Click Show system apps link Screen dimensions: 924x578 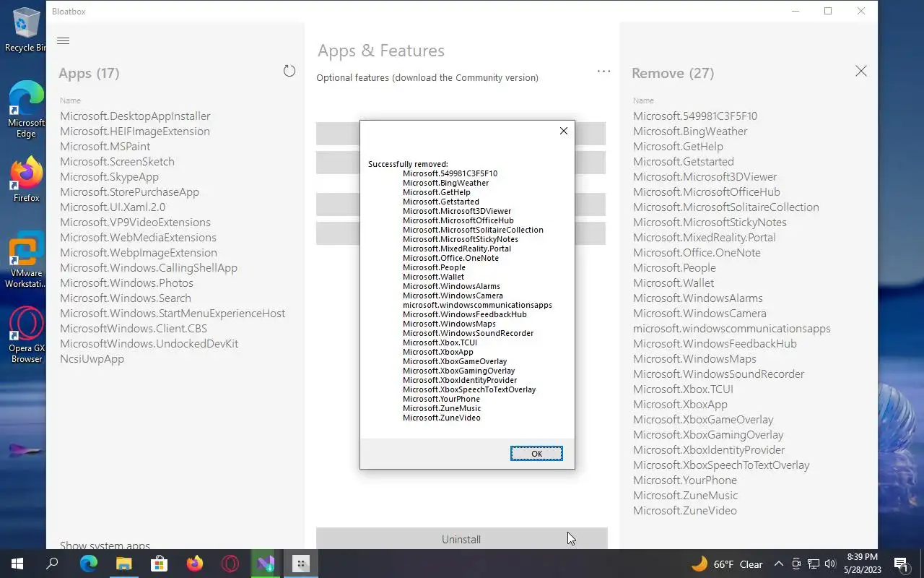tap(105, 545)
